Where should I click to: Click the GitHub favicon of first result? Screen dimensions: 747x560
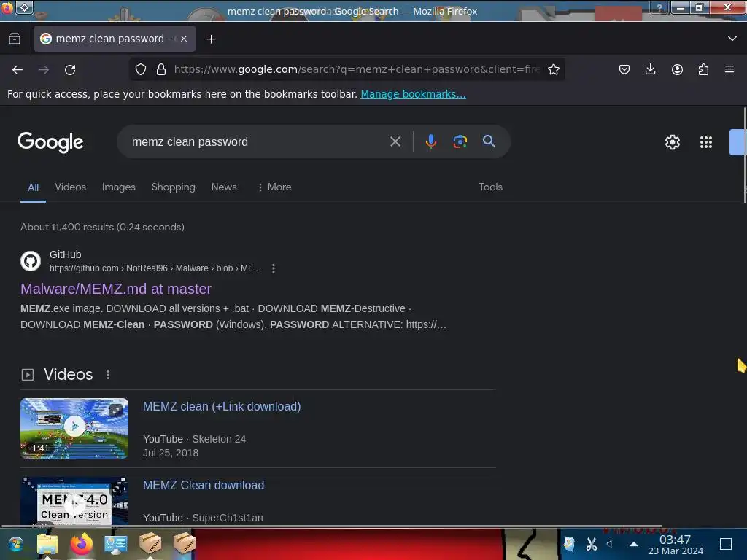point(31,261)
